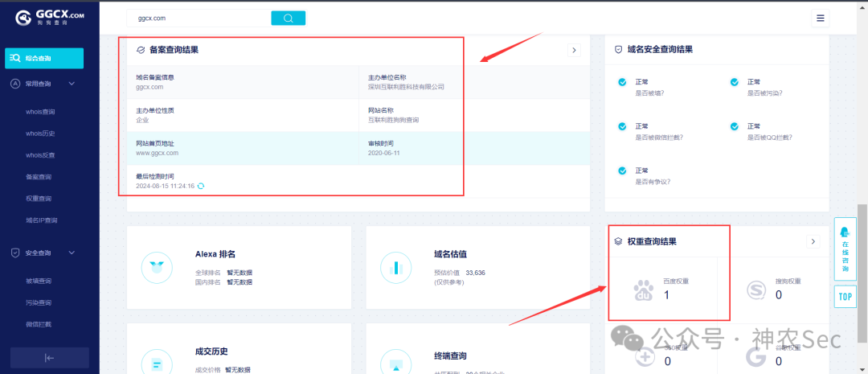868x374 pixels.
Task: Click the Baidu paw icon
Action: [644, 290]
